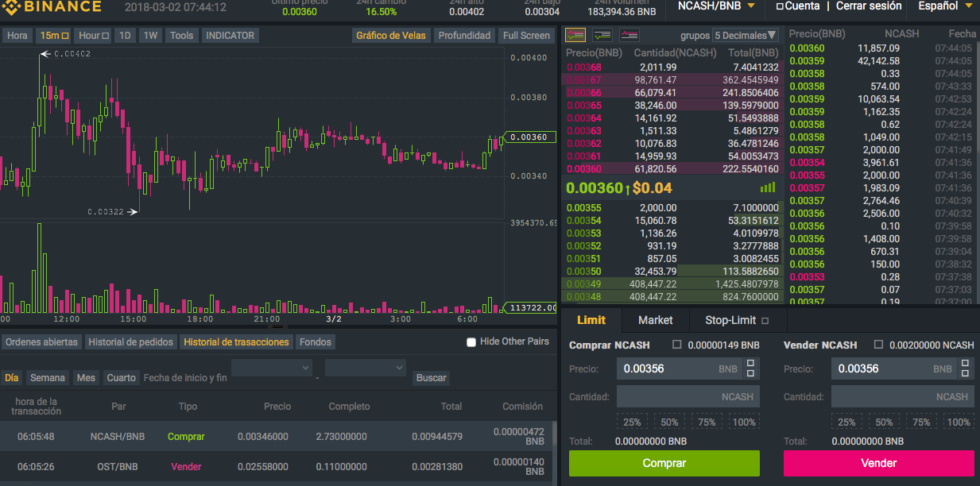Image resolution: width=980 pixels, height=486 pixels.
Task: Set sell amount to 25%
Action: 846,422
